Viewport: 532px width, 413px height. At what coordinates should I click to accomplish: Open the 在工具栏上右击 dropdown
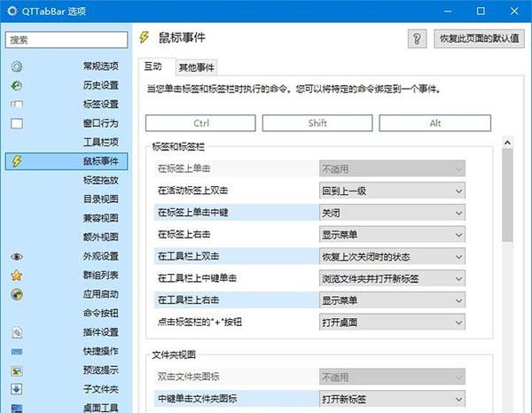coord(392,300)
